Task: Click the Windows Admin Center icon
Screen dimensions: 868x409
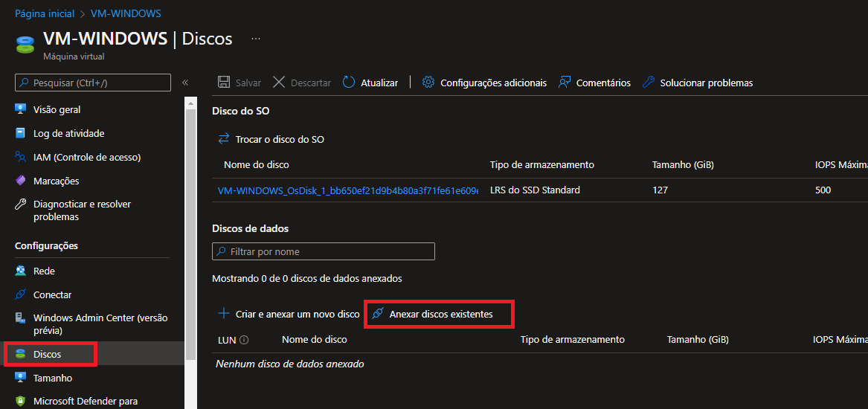Action: point(21,318)
